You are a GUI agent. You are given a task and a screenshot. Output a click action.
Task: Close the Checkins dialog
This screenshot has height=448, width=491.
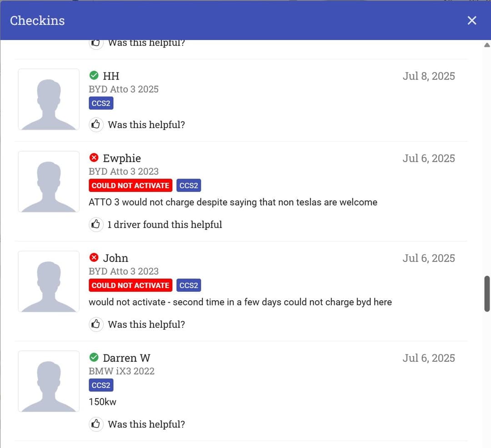pos(471,20)
